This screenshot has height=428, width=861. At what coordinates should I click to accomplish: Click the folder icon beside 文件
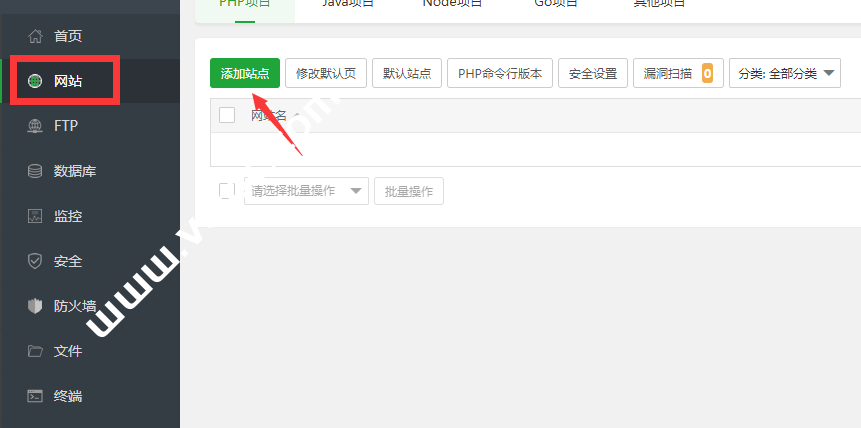click(x=35, y=351)
